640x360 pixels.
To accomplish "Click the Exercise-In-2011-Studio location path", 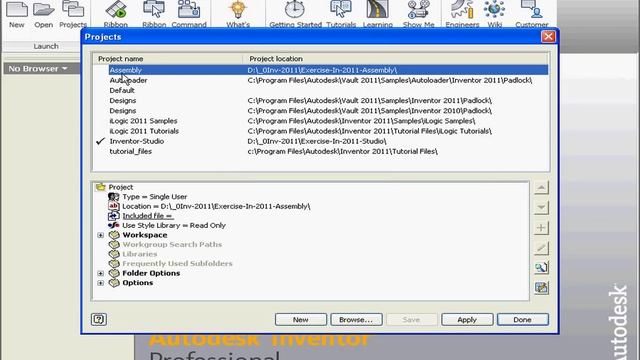I will pyautogui.click(x=317, y=141).
